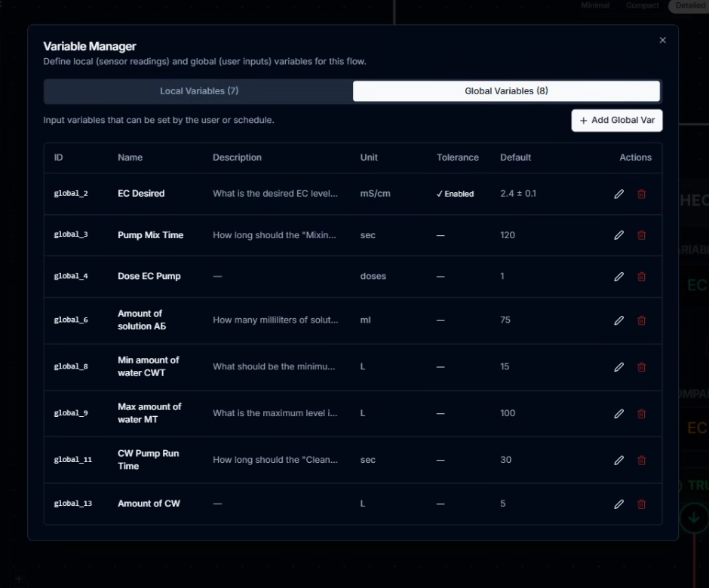Click the ml unit cell
Image resolution: width=709 pixels, height=588 pixels.
[365, 320]
